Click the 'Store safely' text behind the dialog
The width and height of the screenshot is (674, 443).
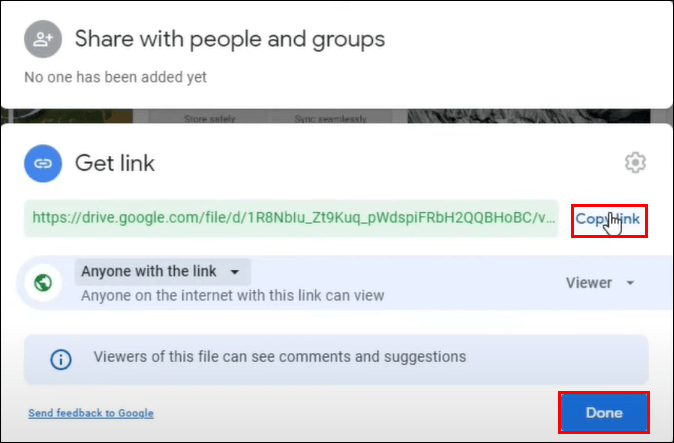(x=209, y=119)
